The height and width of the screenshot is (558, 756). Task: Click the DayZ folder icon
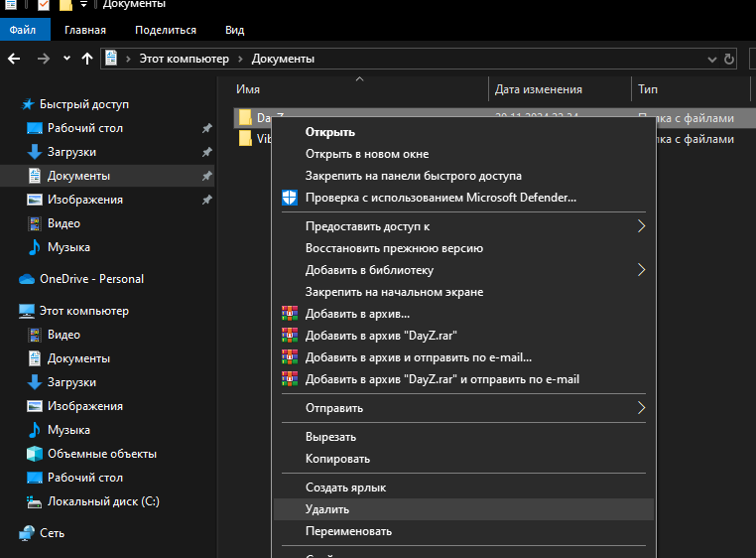[245, 117]
